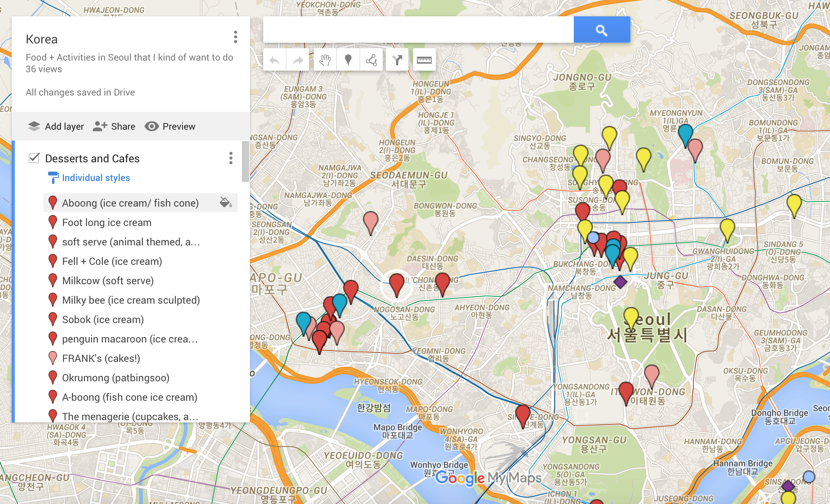Viewport: 830px width, 504px height.
Task: Click the Undo arrow
Action: (274, 59)
